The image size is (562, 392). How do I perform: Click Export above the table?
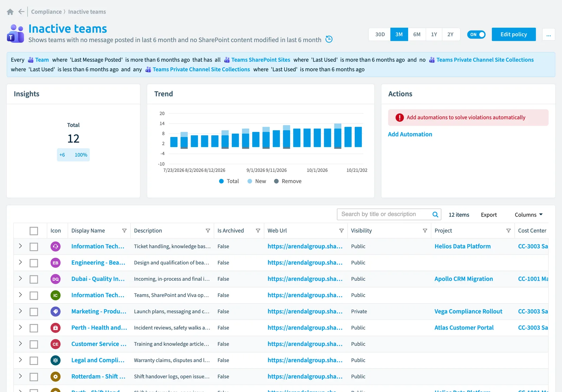coord(489,215)
